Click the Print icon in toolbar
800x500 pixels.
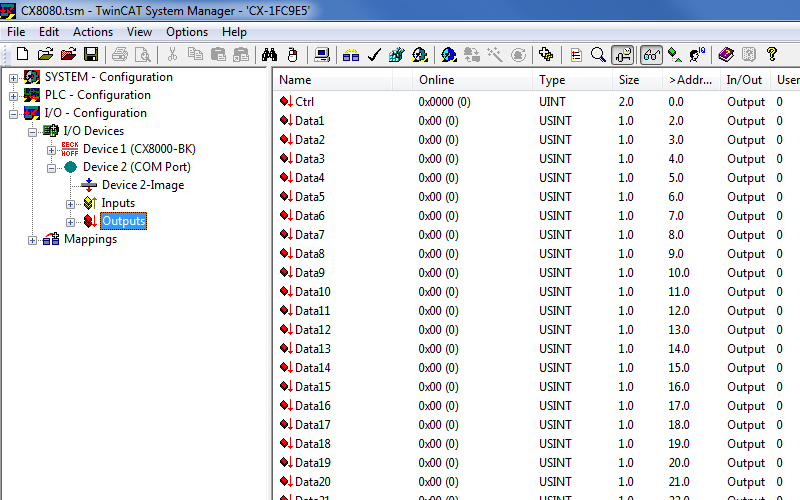click(x=120, y=54)
